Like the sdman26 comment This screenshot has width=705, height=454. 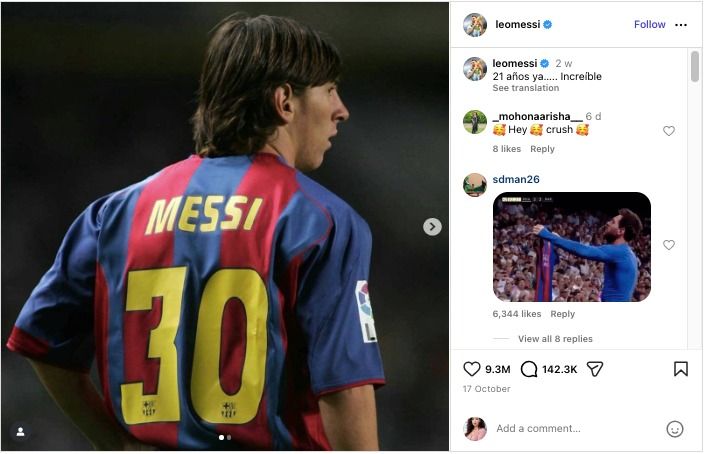coord(669,245)
